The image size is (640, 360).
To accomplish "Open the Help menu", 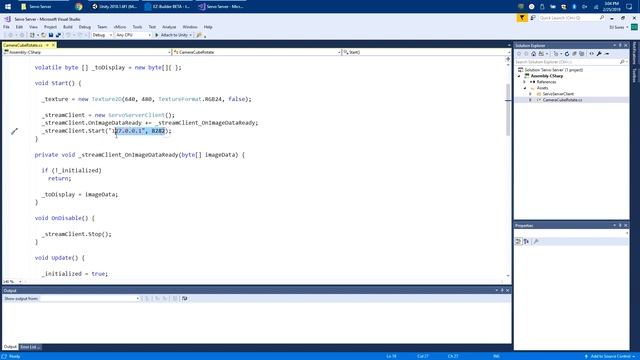I will 208,27.
